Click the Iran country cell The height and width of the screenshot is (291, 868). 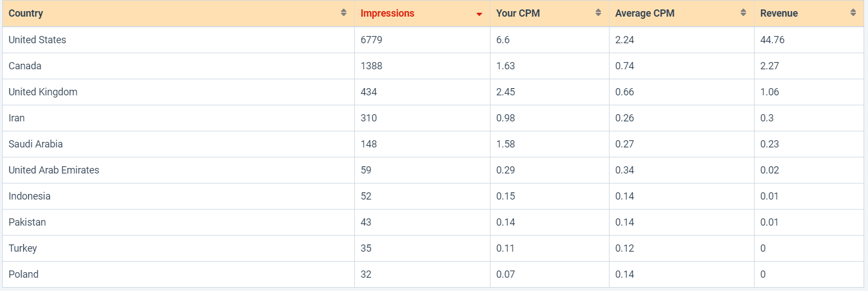tap(17, 118)
